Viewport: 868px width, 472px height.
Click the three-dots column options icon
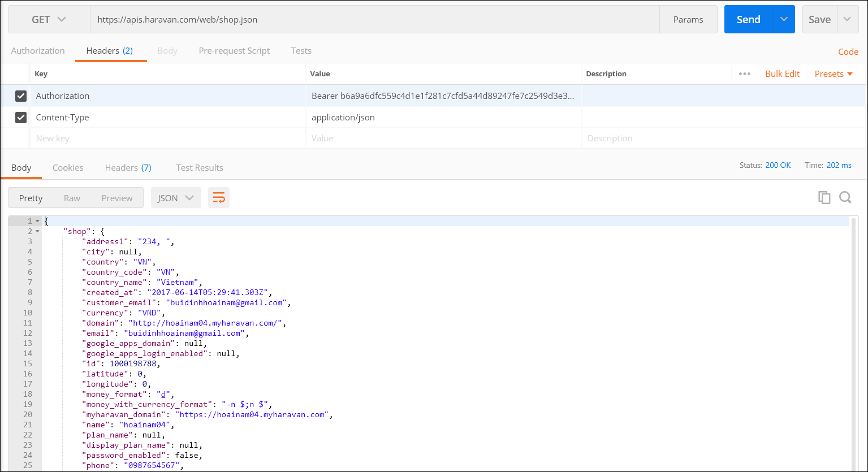(x=744, y=74)
